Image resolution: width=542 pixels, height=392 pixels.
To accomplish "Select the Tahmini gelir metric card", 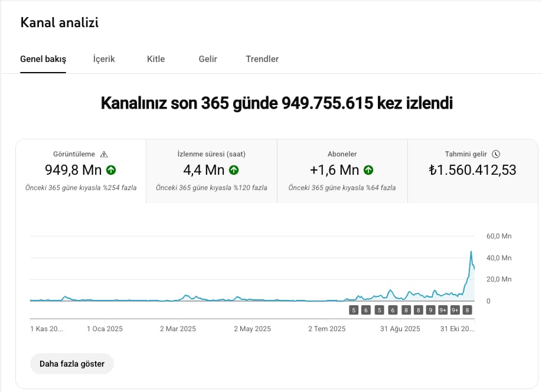I will point(472,171).
